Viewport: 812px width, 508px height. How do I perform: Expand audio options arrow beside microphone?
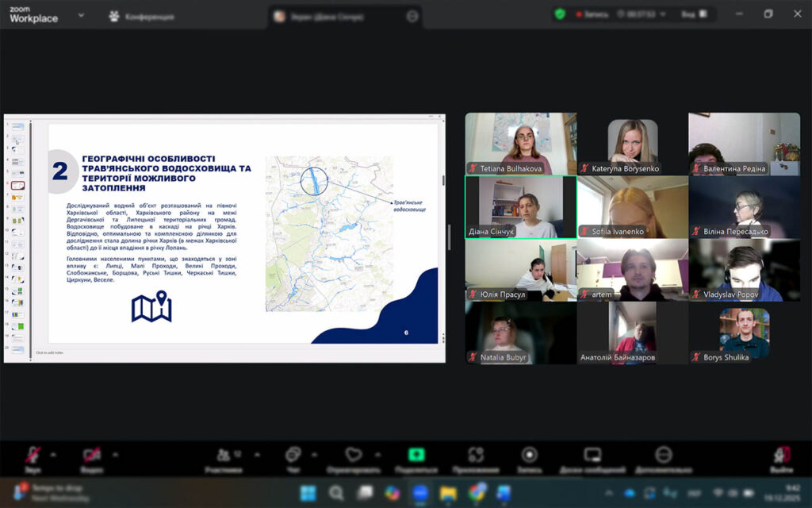point(53,455)
